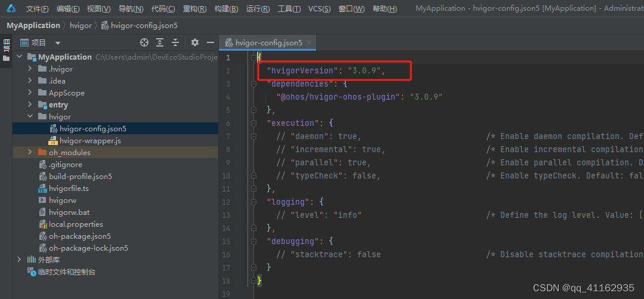Expand the 外部库 node
The height and width of the screenshot is (299, 644).
[x=19, y=260]
